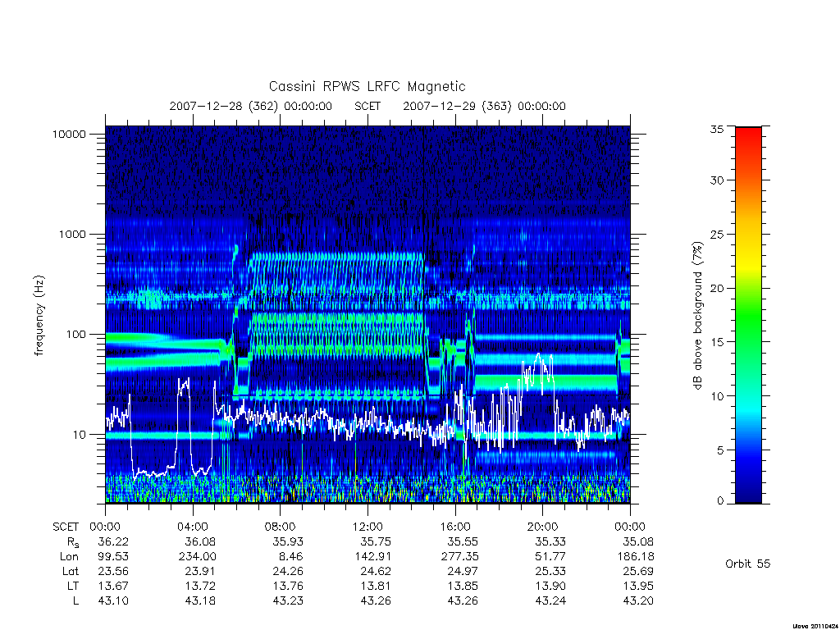Click the colorbar label 'dB above background (7%)'
Viewport: 840px width, 630px height.
(x=697, y=315)
